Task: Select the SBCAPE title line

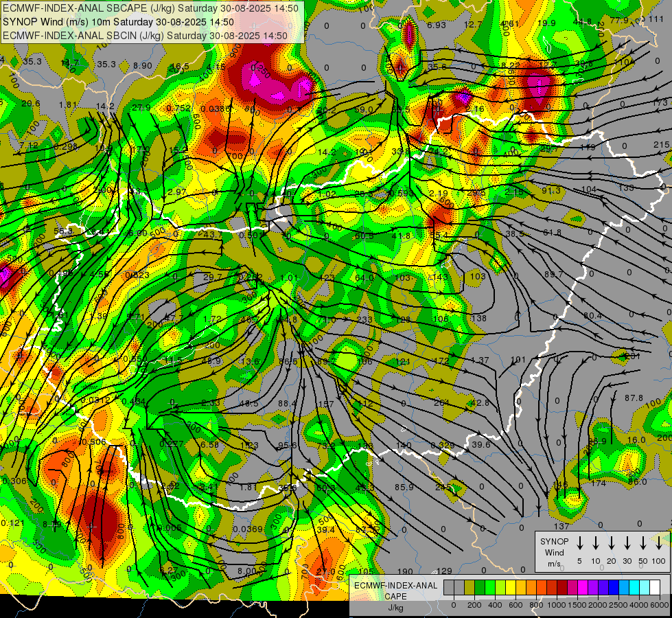Action: (x=150, y=8)
